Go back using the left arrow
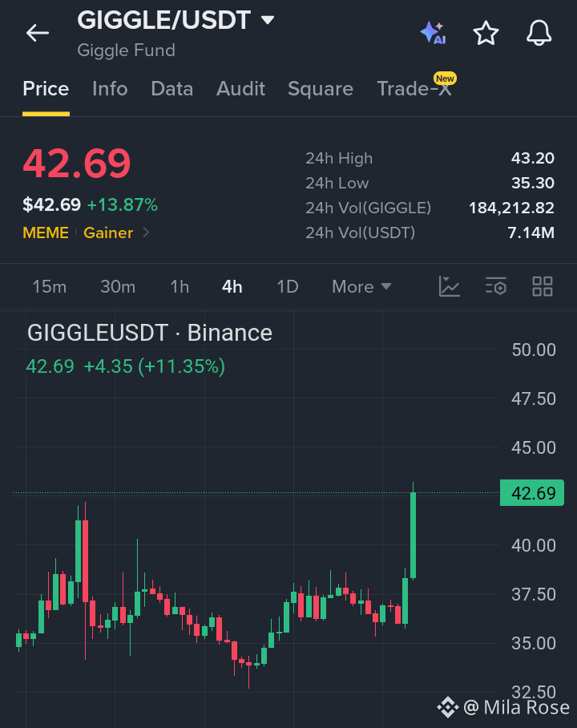Image resolution: width=577 pixels, height=728 pixels. click(38, 33)
